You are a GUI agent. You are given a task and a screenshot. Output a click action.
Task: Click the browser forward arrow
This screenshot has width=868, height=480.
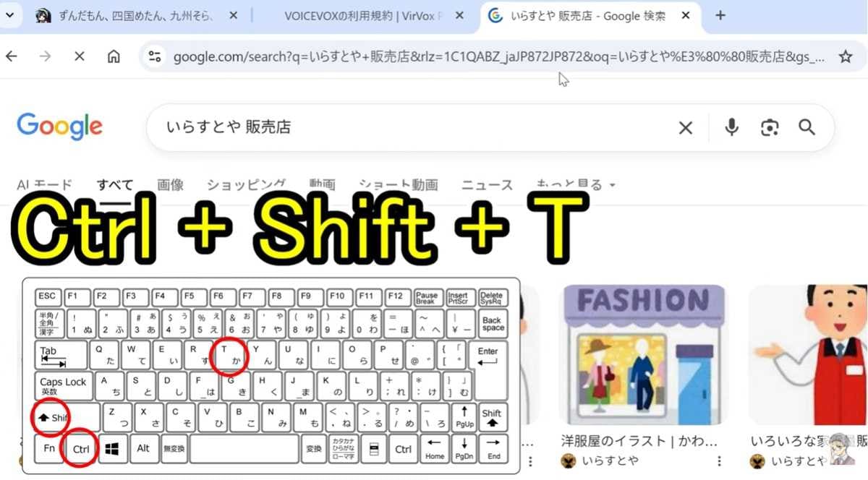click(46, 56)
